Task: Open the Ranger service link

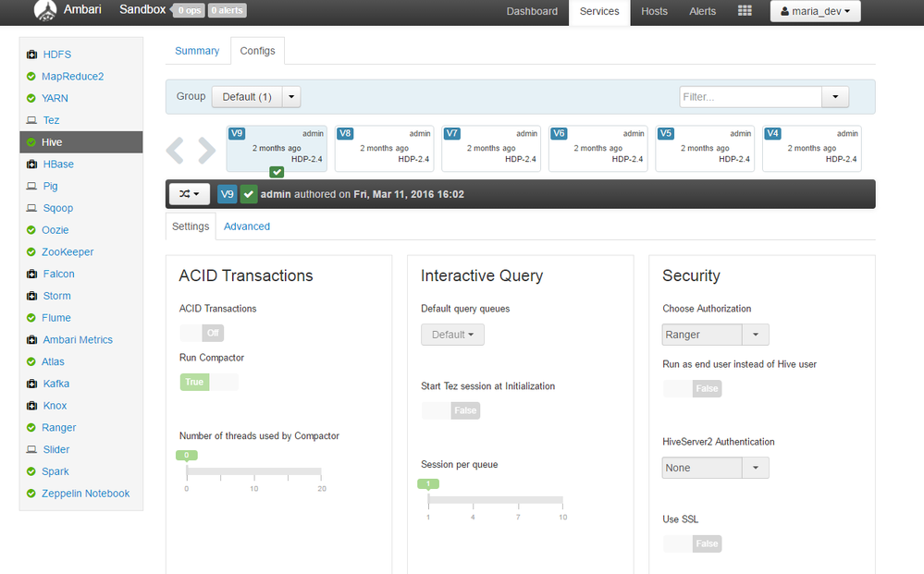Action: tap(59, 427)
